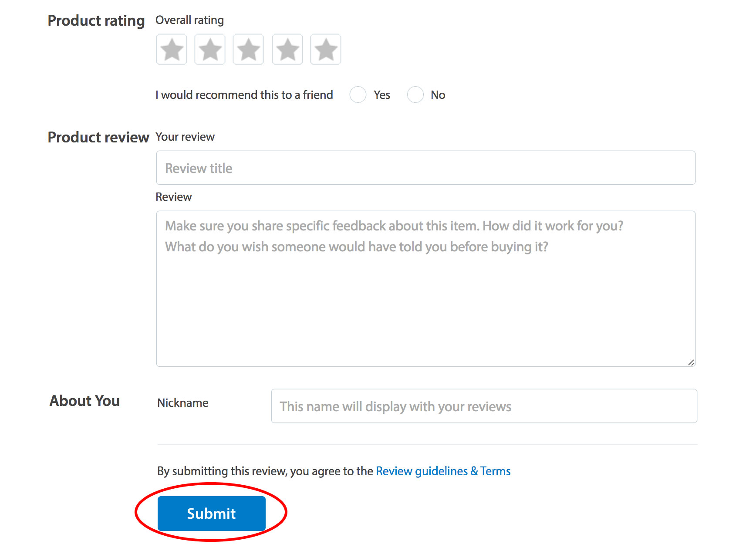Click the 'Product rating' heading
756x551 pixels.
96,21
